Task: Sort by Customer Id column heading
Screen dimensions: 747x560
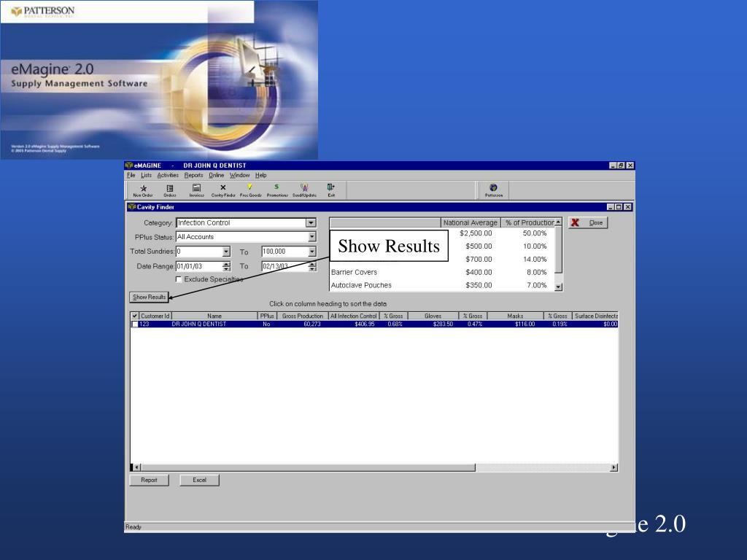Action: point(155,316)
